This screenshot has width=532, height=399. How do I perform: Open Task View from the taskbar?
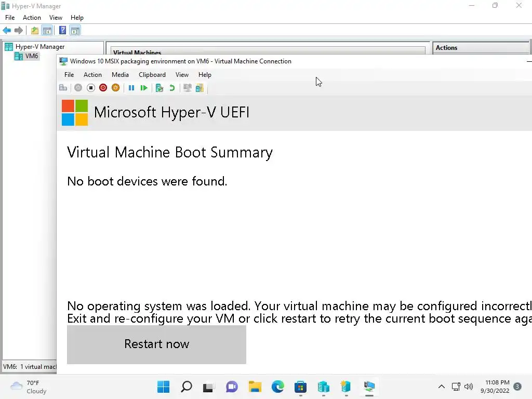coord(208,387)
